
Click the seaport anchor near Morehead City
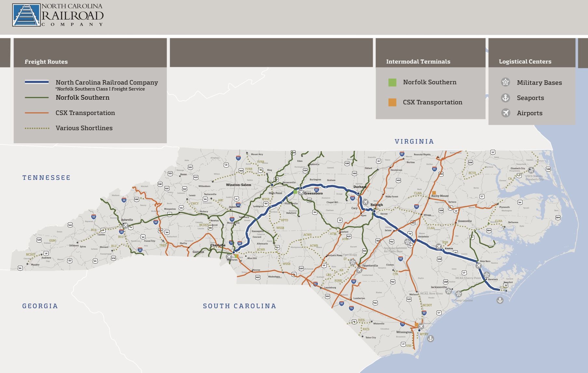500,300
